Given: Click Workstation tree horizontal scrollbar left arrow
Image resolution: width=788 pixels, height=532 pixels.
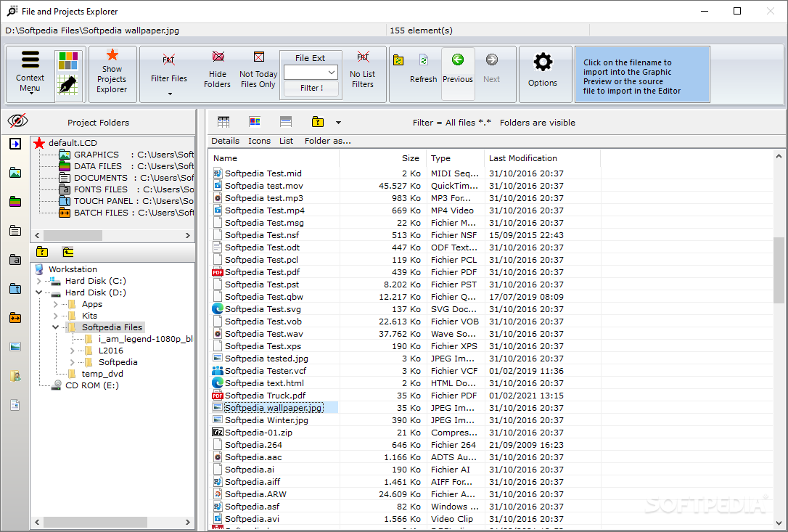Looking at the screenshot, I should click(x=37, y=522).
